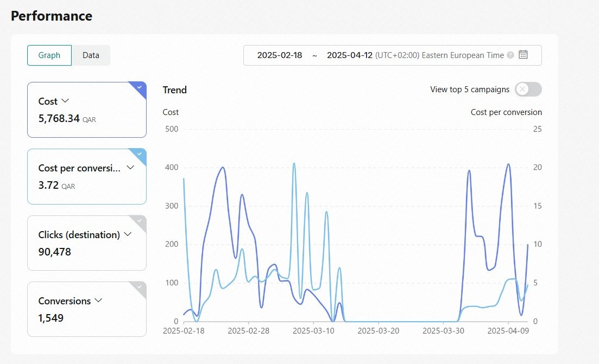Click the 2025-03-30 axis label

click(x=443, y=331)
